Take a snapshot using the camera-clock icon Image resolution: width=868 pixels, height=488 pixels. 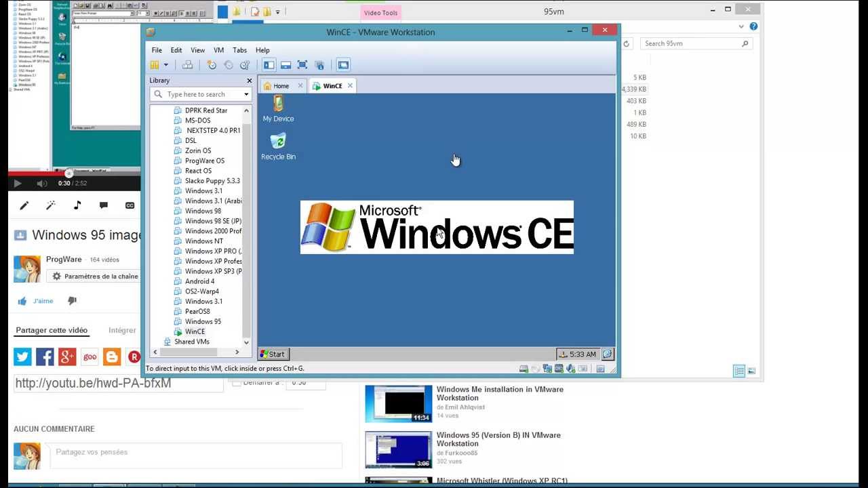click(x=211, y=64)
